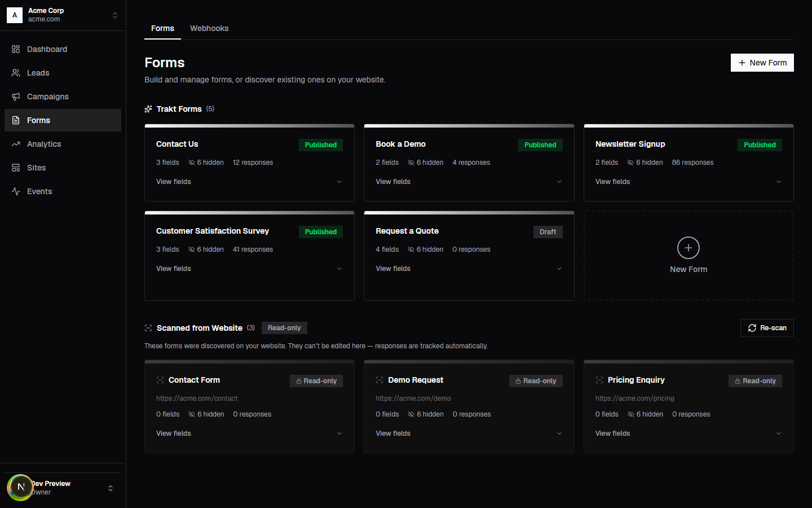The image size is (812, 508).
Task: Click hidden-eye icon in Contact Form card
Action: tap(192, 414)
